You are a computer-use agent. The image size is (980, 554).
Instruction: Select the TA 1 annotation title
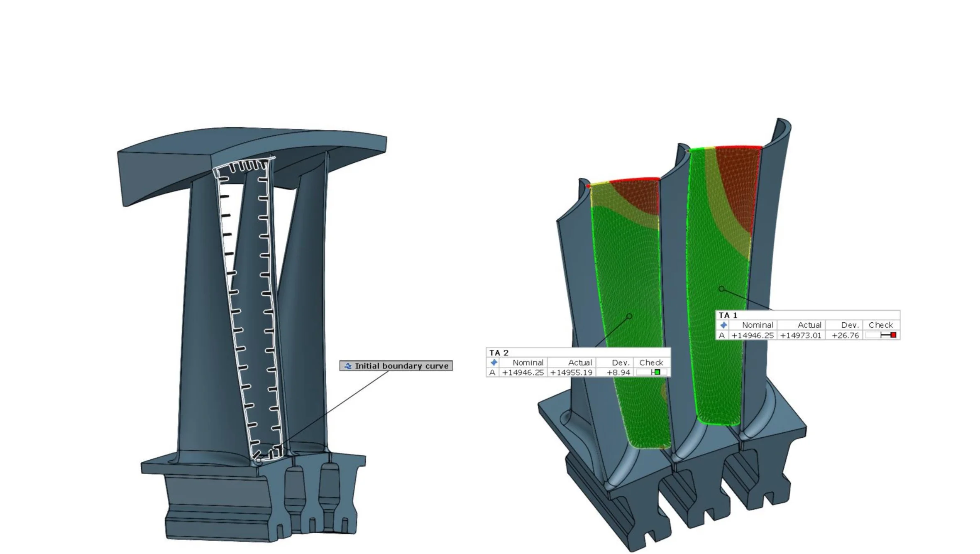728,315
